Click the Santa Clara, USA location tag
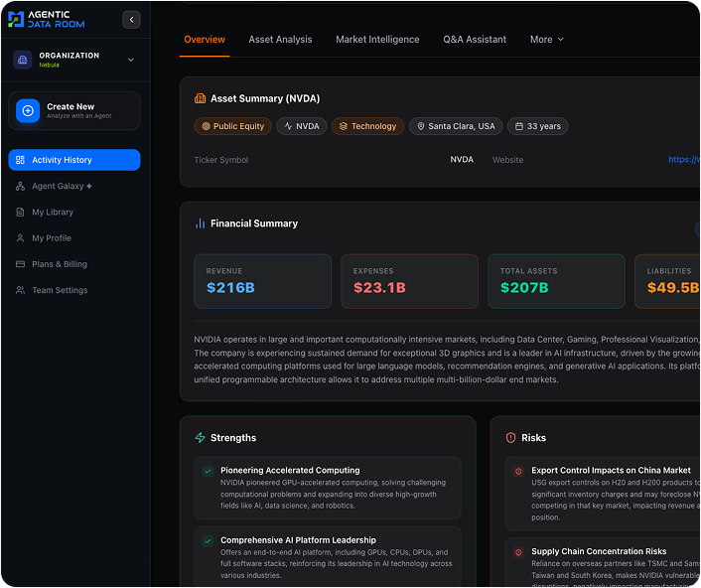Image resolution: width=701 pixels, height=588 pixels. [456, 126]
